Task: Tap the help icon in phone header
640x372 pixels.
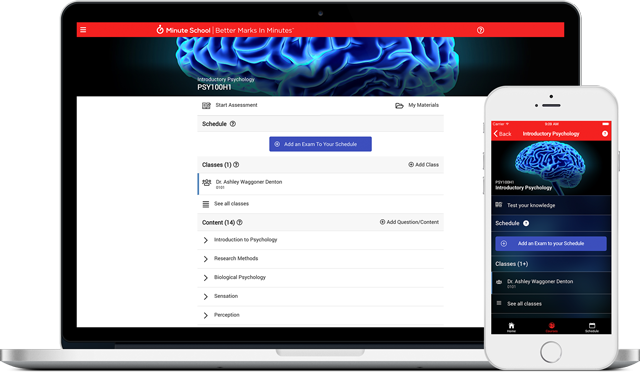Action: pos(605,134)
